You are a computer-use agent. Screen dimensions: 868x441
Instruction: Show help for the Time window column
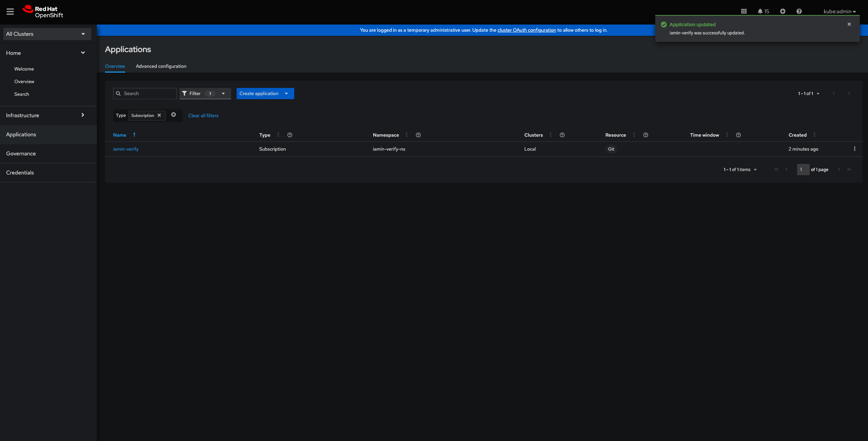tap(738, 135)
